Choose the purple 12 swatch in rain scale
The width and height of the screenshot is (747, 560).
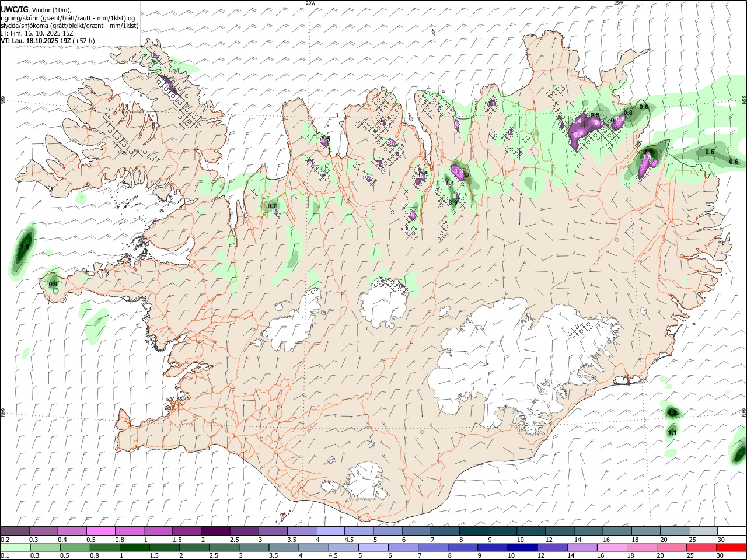tap(552, 547)
